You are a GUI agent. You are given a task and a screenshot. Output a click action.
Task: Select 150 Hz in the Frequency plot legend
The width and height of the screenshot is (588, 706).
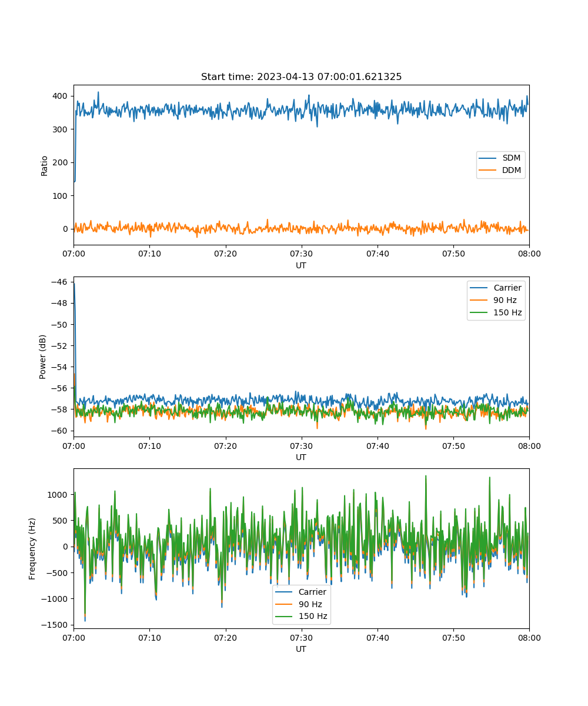[313, 617]
